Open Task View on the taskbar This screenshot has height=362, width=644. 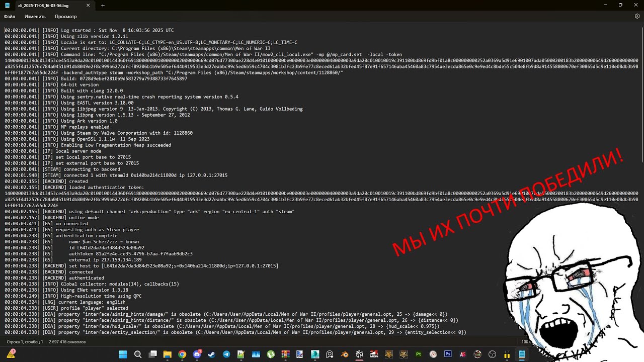pos(152,354)
